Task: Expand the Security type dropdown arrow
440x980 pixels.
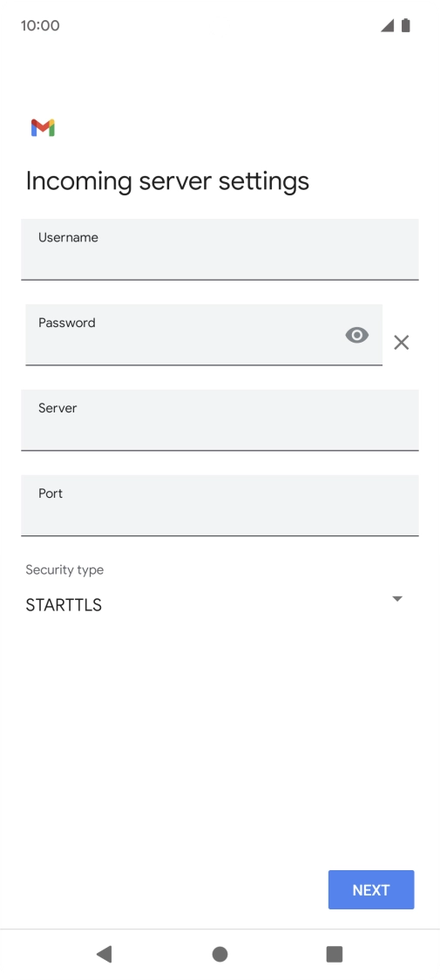Action: tap(397, 599)
